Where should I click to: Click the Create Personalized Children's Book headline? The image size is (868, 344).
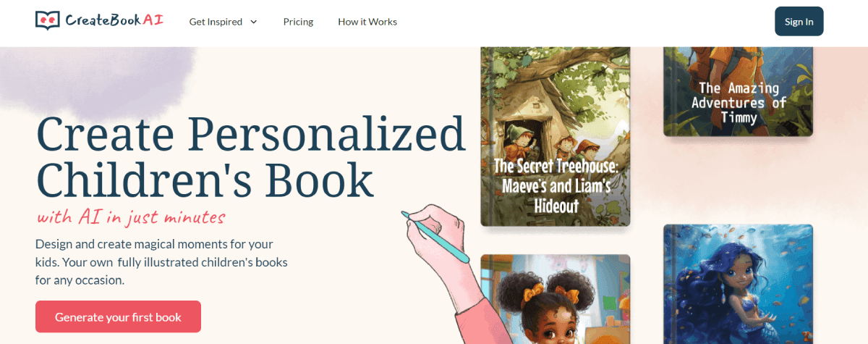(250, 156)
